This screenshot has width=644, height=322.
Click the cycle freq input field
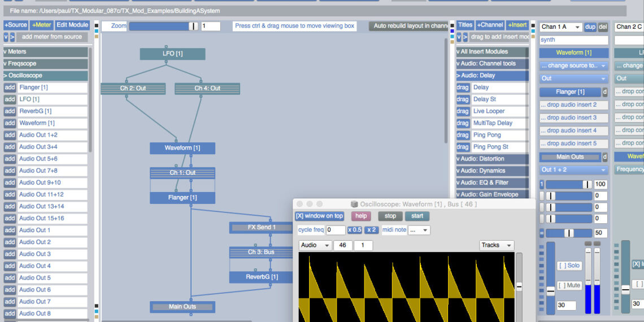336,230
